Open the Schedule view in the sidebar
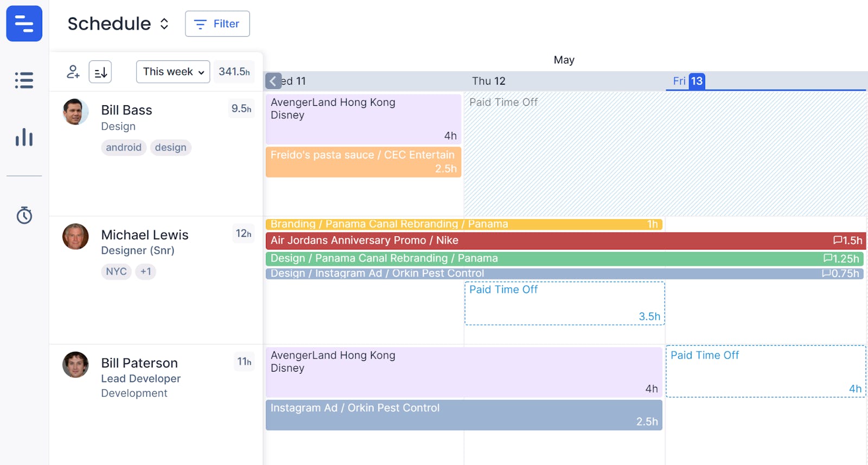The width and height of the screenshot is (868, 465). tap(24, 23)
